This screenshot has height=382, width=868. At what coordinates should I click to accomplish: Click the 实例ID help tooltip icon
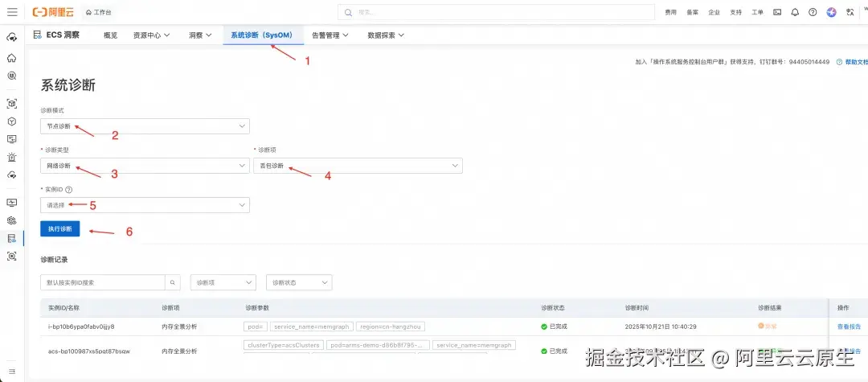click(x=68, y=189)
